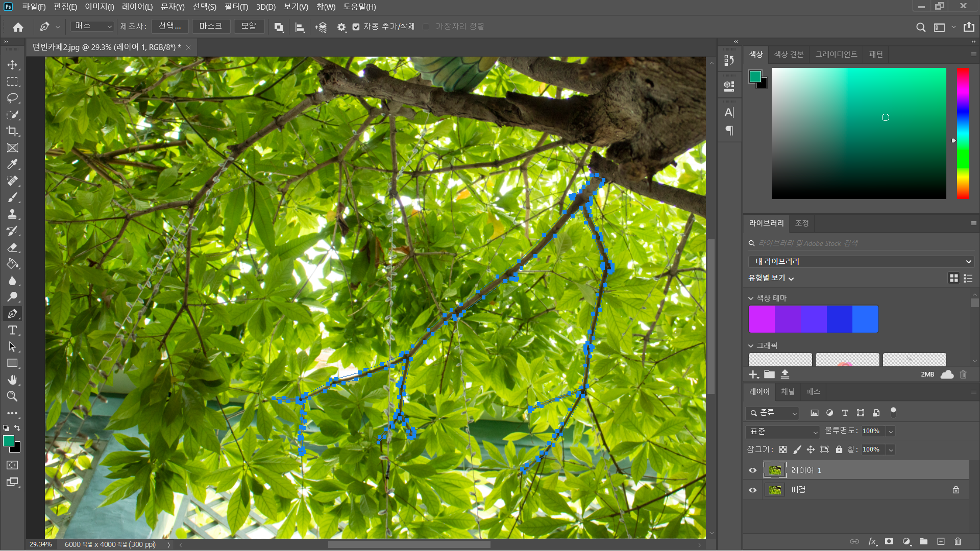Delete layer with trash icon

958,541
